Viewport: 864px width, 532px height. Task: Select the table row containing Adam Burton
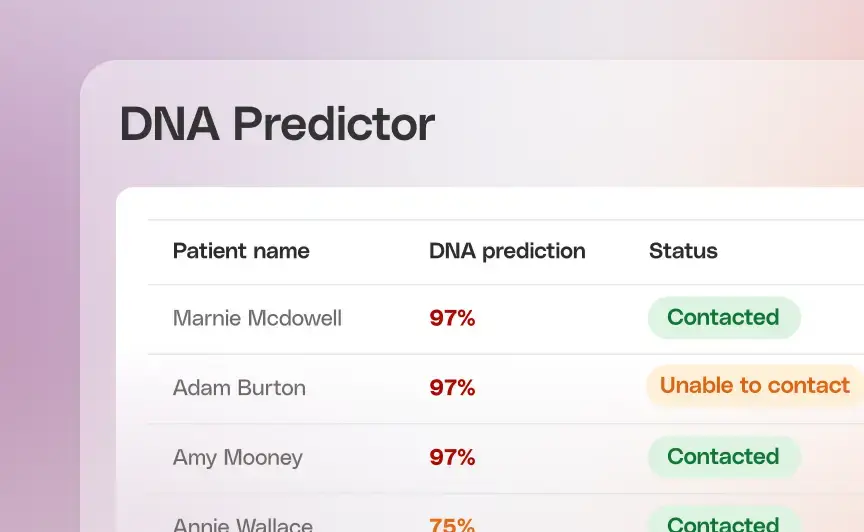(506, 389)
